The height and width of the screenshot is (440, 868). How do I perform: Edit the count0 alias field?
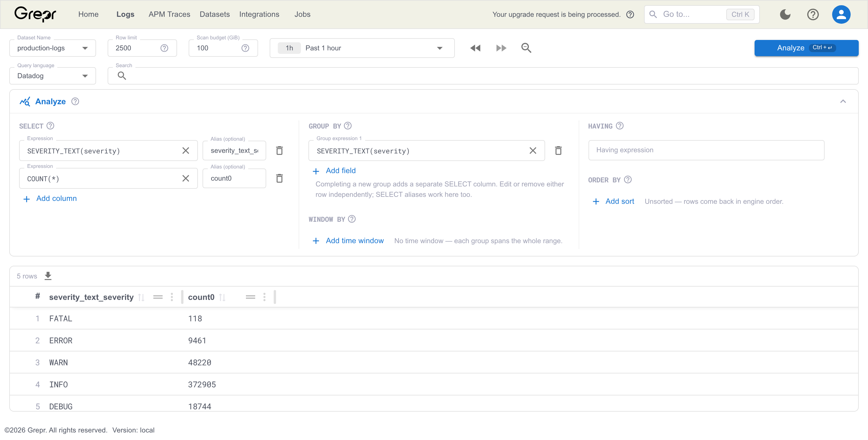[x=234, y=178]
